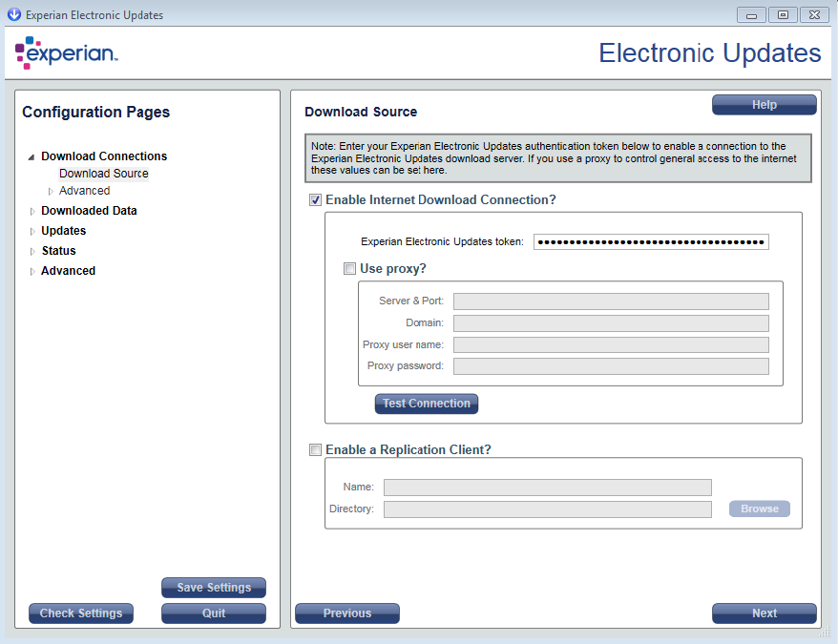Quit the application with Quit button
This screenshot has width=838, height=644.
[x=214, y=613]
